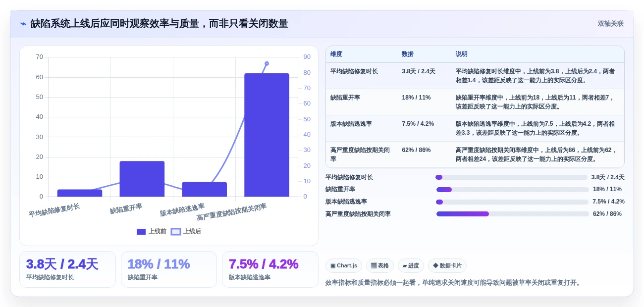Click the 缺陷重开率 row name in table
The height and width of the screenshot is (307, 644).
point(345,98)
